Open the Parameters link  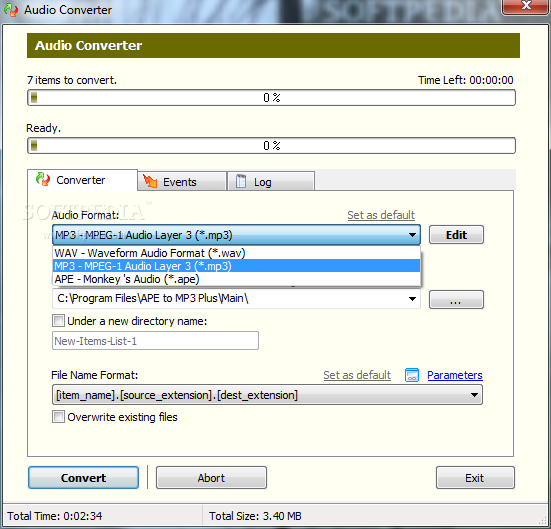pos(455,375)
